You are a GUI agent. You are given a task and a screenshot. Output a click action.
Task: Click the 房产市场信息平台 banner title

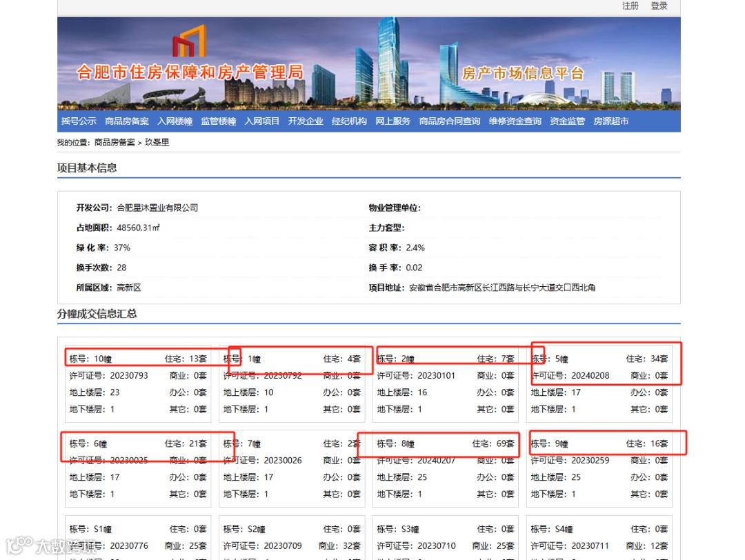tap(523, 73)
